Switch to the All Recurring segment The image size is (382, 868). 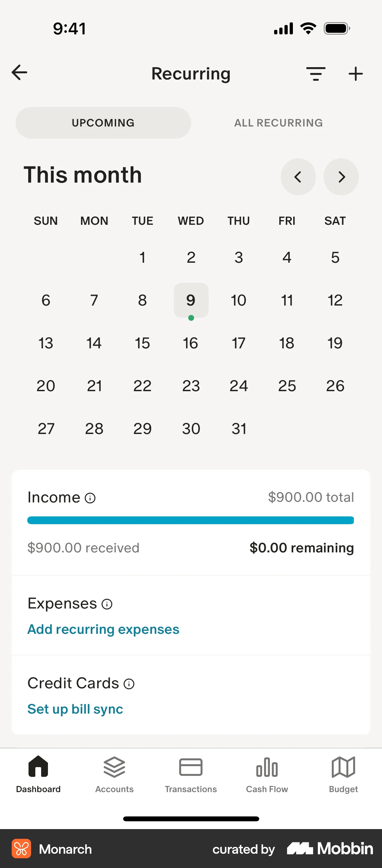click(x=278, y=123)
